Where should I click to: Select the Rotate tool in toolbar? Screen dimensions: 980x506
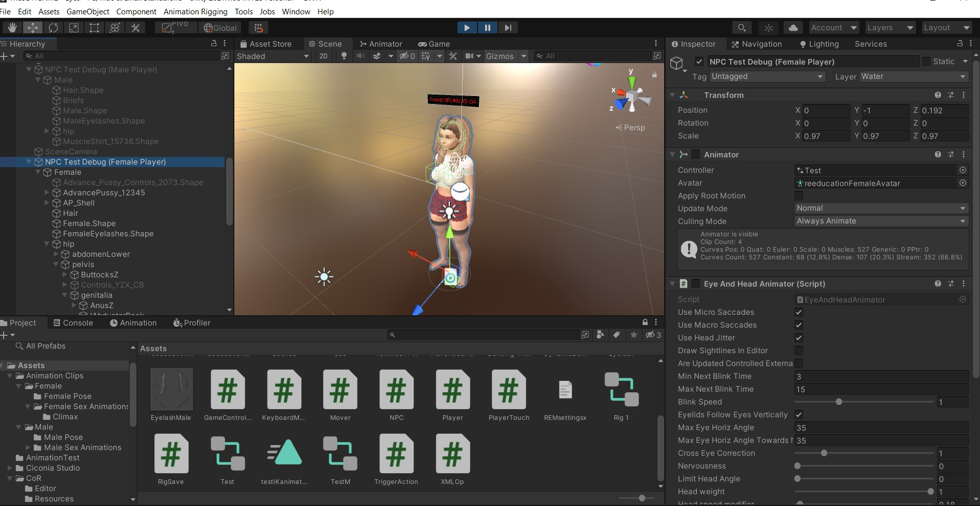pos(53,28)
